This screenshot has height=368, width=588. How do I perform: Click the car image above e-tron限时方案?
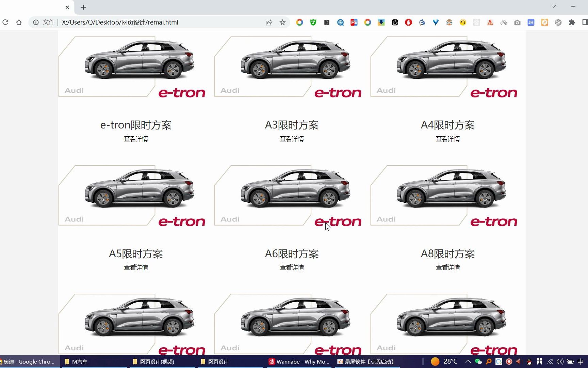[x=132, y=67]
